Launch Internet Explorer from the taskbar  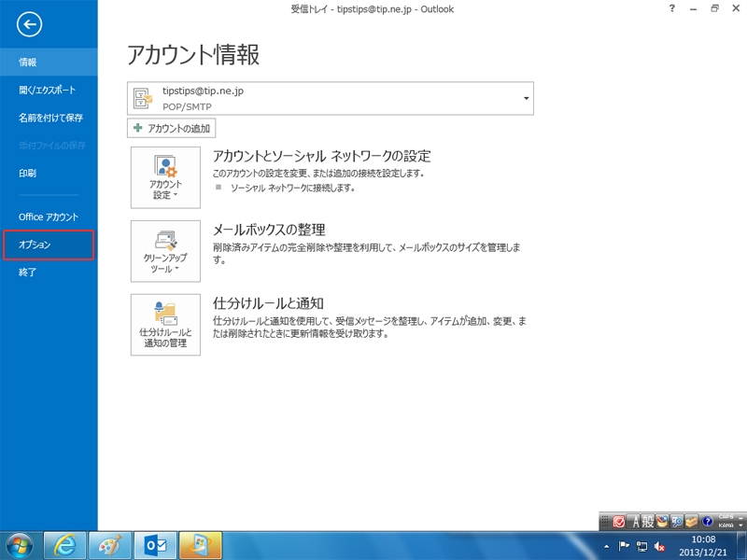click(64, 545)
